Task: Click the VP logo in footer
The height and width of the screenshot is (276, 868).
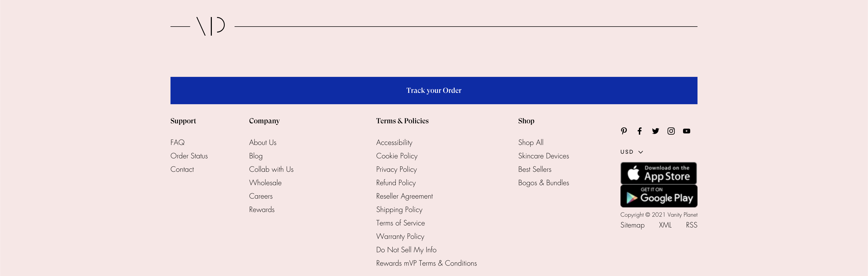Action: [211, 26]
